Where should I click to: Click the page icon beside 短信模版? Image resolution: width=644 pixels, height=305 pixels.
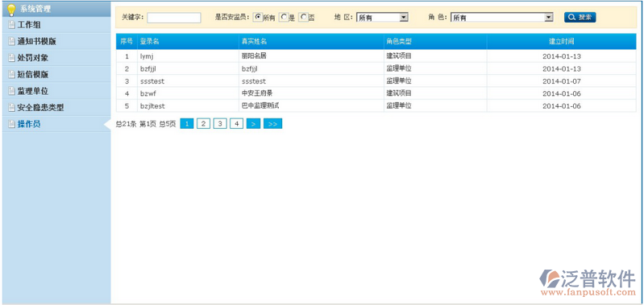pos(11,75)
